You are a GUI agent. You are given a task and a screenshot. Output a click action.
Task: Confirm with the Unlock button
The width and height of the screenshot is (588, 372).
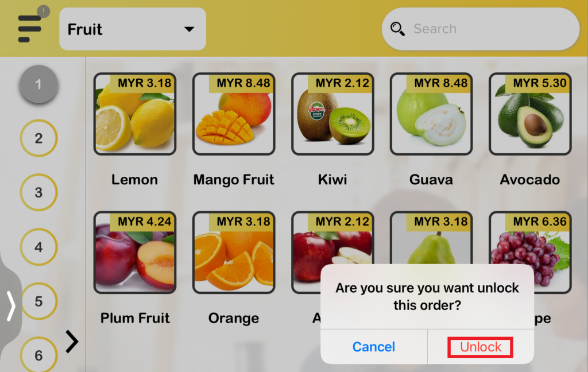pos(481,347)
